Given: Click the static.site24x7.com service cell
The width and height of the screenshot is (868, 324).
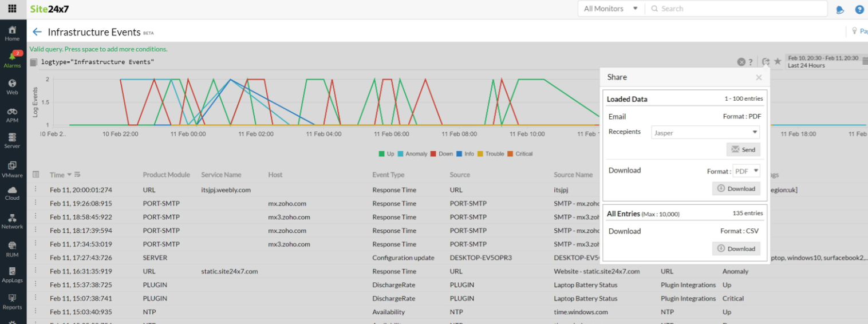Looking at the screenshot, I should pyautogui.click(x=230, y=271).
